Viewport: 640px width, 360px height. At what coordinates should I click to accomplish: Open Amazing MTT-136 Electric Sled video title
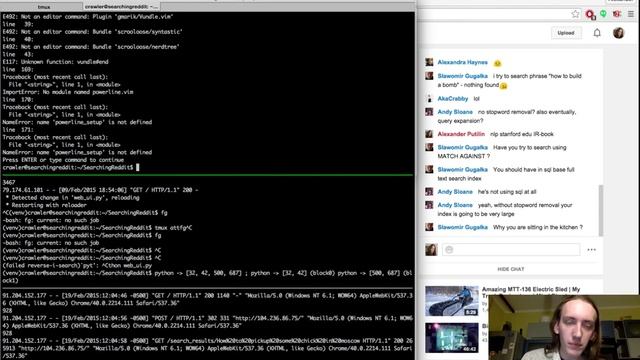[531, 289]
